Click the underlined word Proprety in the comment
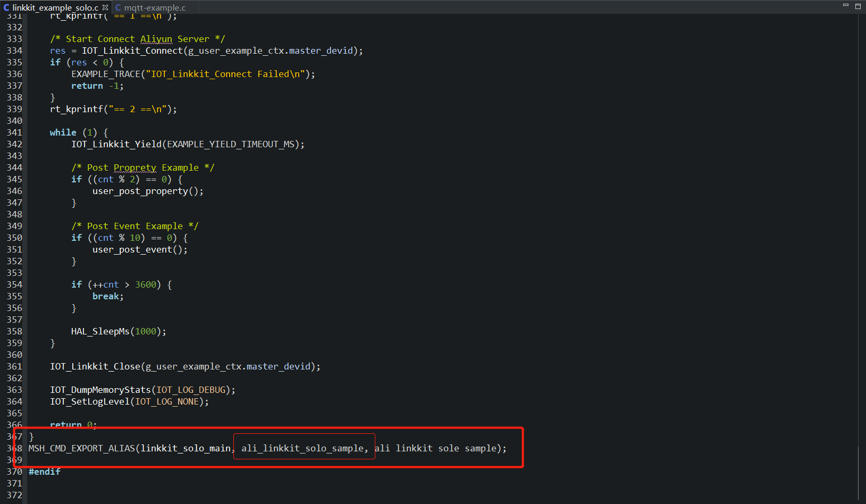 (134, 167)
